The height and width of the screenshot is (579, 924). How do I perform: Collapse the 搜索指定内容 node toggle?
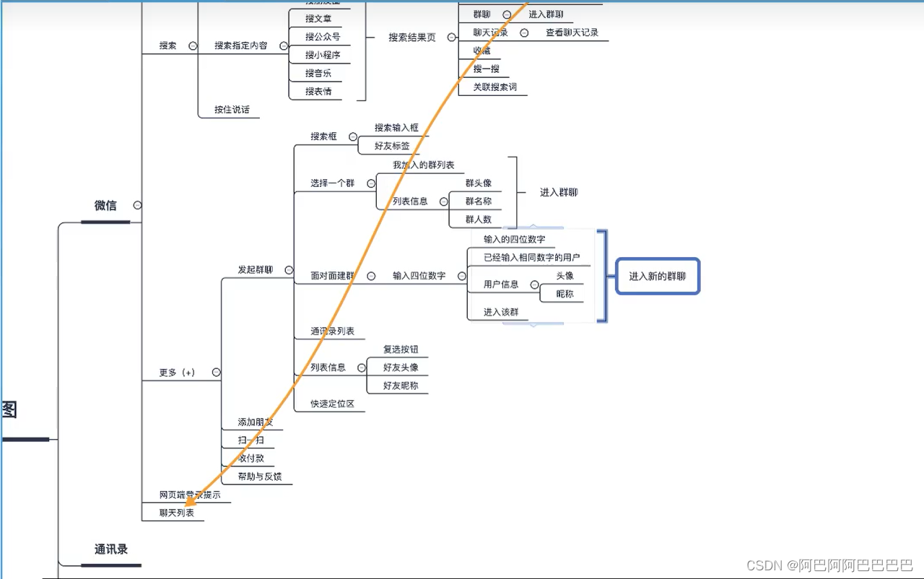click(x=284, y=45)
